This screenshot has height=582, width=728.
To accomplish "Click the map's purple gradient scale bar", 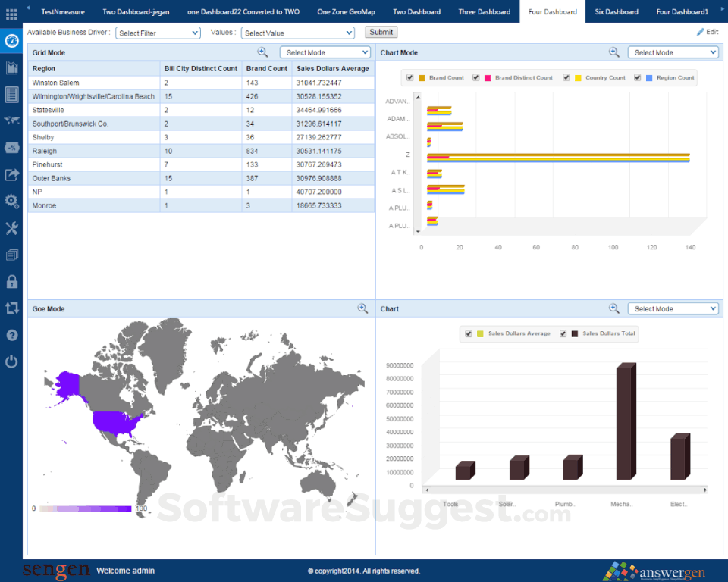I will (86, 508).
